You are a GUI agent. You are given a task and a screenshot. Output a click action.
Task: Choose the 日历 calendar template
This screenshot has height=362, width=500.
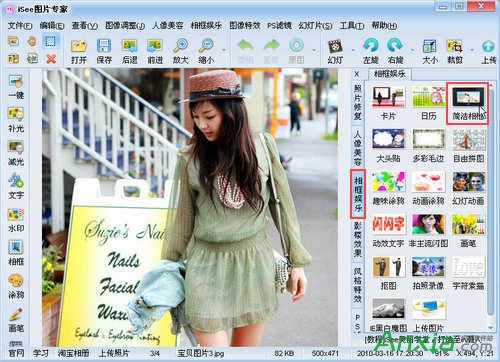[x=428, y=103]
